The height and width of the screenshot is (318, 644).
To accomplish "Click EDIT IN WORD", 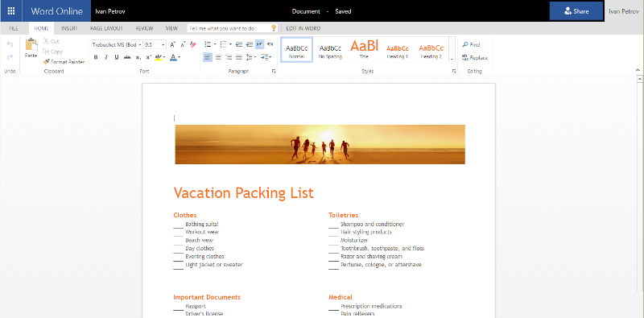I will (303, 28).
